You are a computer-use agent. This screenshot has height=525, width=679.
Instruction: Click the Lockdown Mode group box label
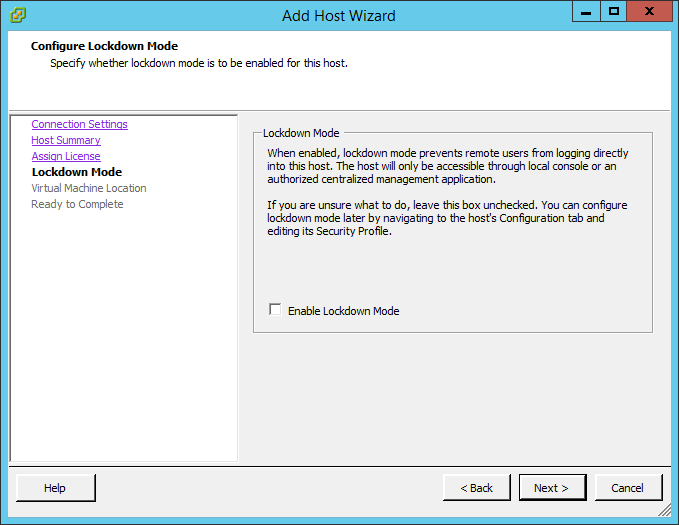pyautogui.click(x=301, y=133)
